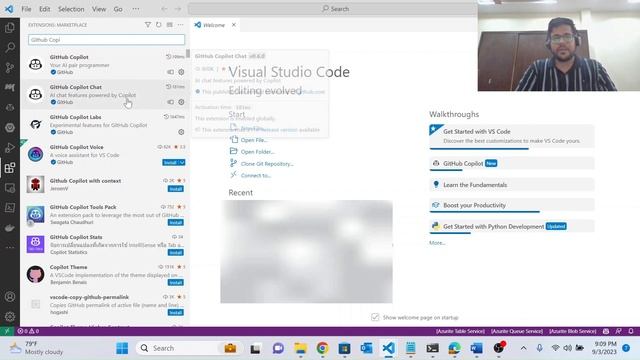Open the Explorer view in activity bar
This screenshot has height=360, width=640.
[x=10, y=28]
